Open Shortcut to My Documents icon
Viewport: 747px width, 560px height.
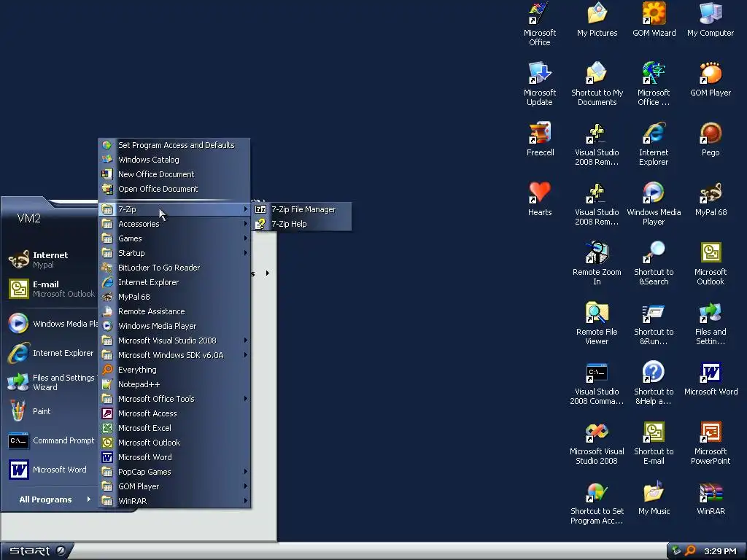[597, 84]
